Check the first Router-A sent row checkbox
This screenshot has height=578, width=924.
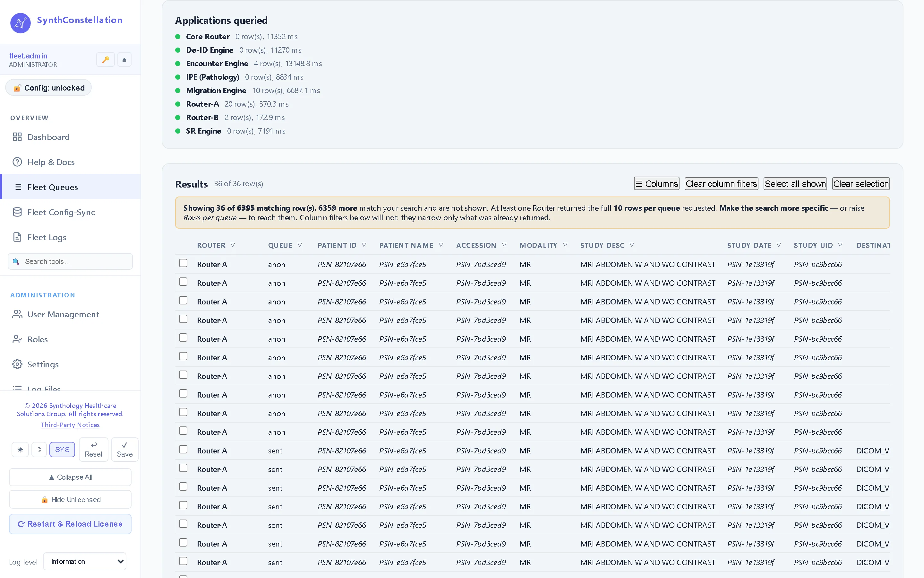pyautogui.click(x=183, y=450)
